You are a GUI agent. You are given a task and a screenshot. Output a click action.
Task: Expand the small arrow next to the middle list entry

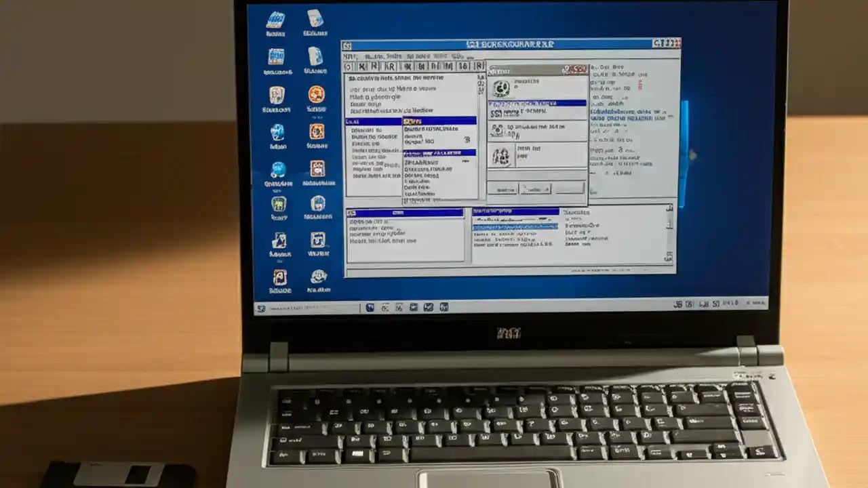(466, 163)
